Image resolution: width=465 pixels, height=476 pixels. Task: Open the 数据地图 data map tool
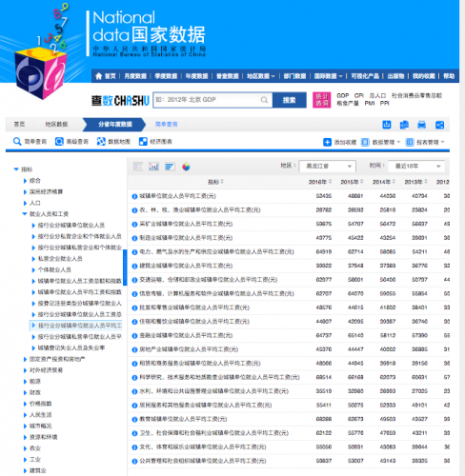pos(113,142)
